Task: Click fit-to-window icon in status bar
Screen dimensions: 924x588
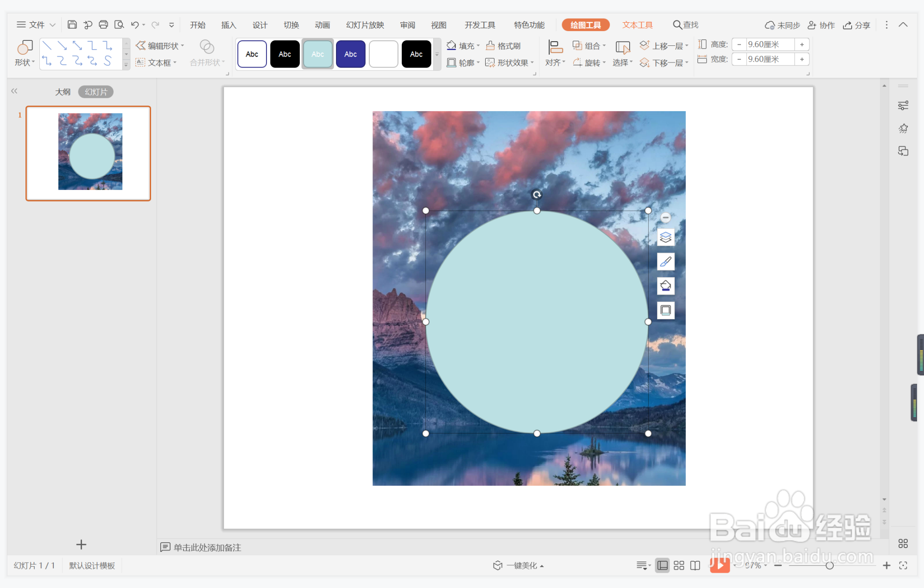Action: (x=903, y=565)
